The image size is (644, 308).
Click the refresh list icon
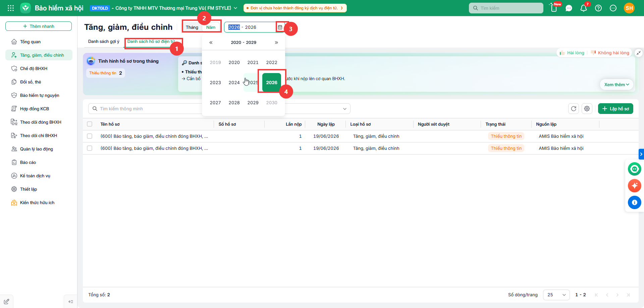pos(574,109)
